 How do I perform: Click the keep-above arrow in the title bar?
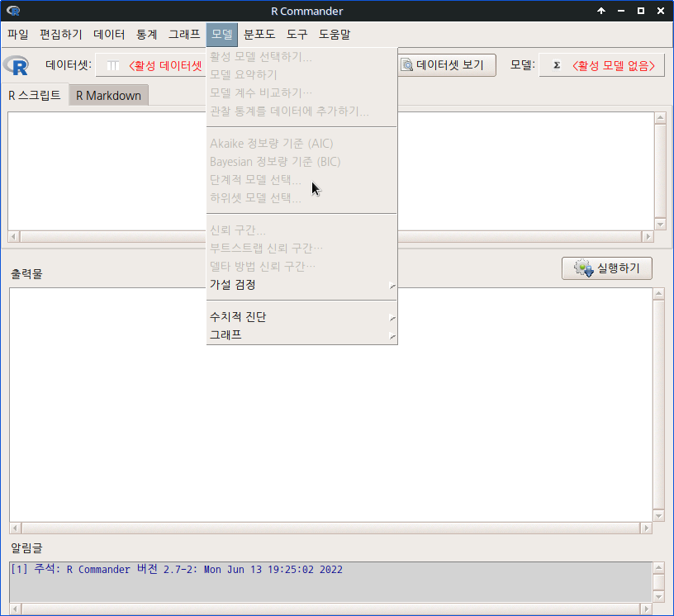point(601,11)
